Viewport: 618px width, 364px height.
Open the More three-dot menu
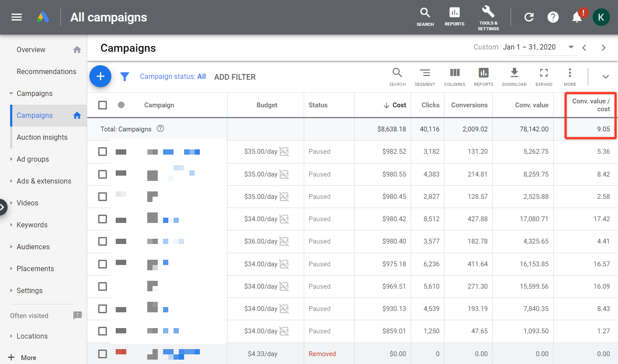click(570, 77)
